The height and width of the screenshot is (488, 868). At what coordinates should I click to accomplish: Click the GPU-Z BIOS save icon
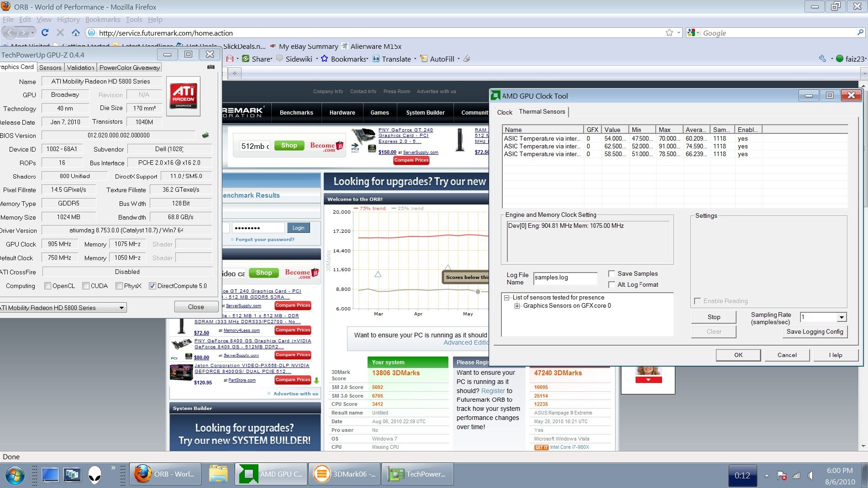click(x=205, y=135)
